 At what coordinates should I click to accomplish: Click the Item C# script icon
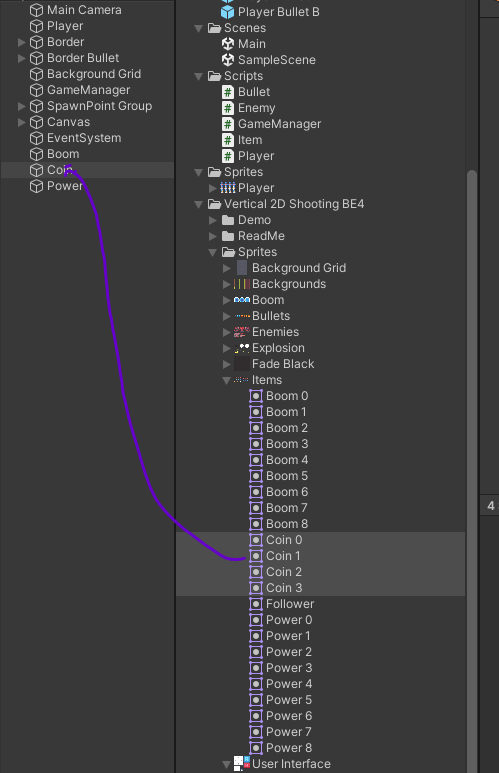228,140
